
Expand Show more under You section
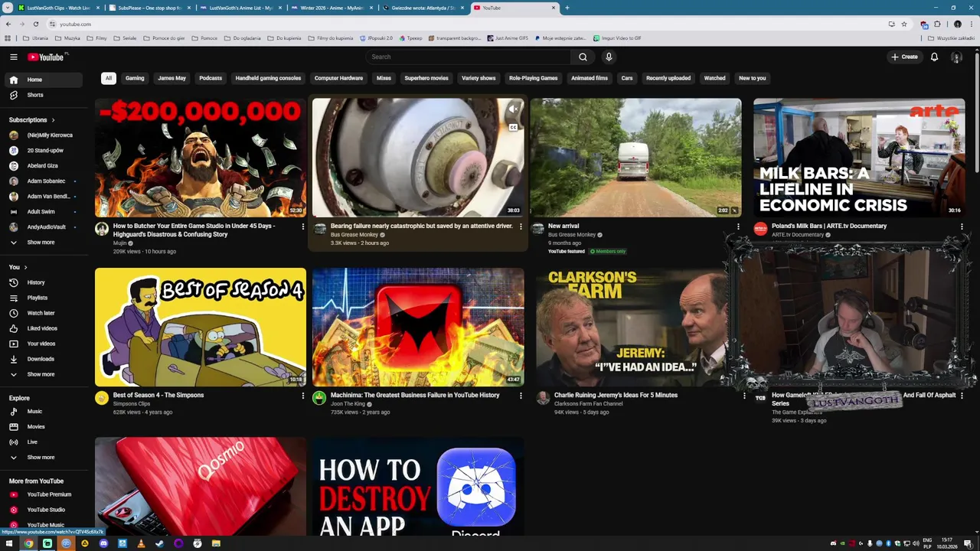point(43,374)
